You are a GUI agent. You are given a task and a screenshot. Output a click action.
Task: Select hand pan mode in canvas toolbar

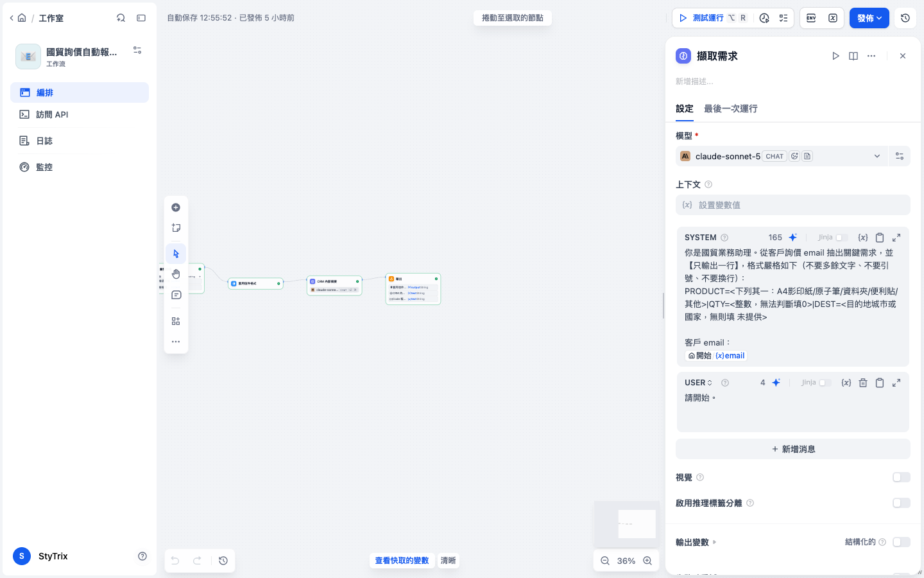(176, 274)
